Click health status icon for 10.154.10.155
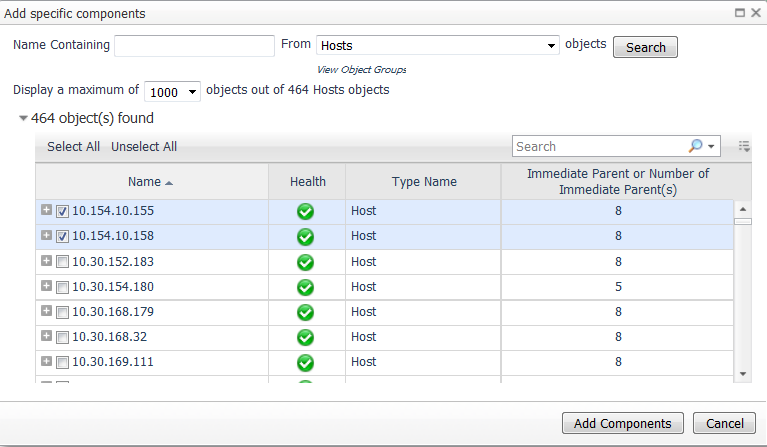Screen dimensions: 767x447 [x=305, y=212]
